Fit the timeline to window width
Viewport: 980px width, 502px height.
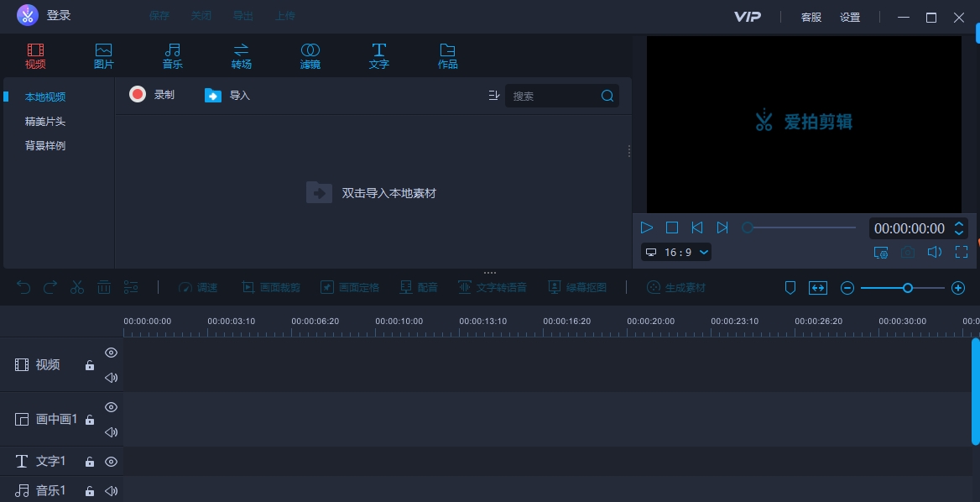click(817, 288)
